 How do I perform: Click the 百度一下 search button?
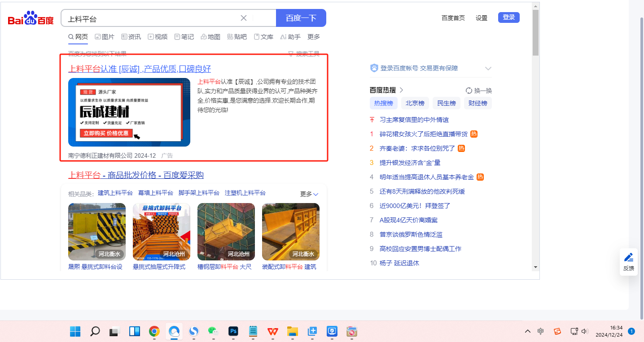coord(301,18)
